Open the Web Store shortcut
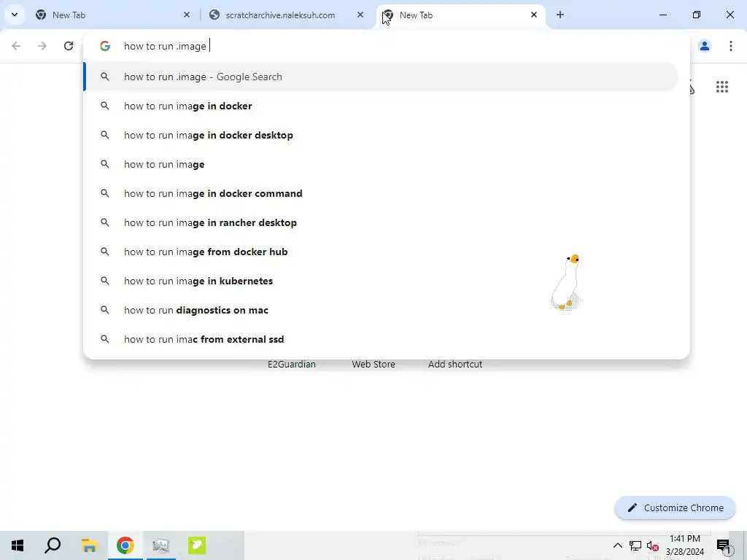747x560 pixels. click(x=373, y=365)
